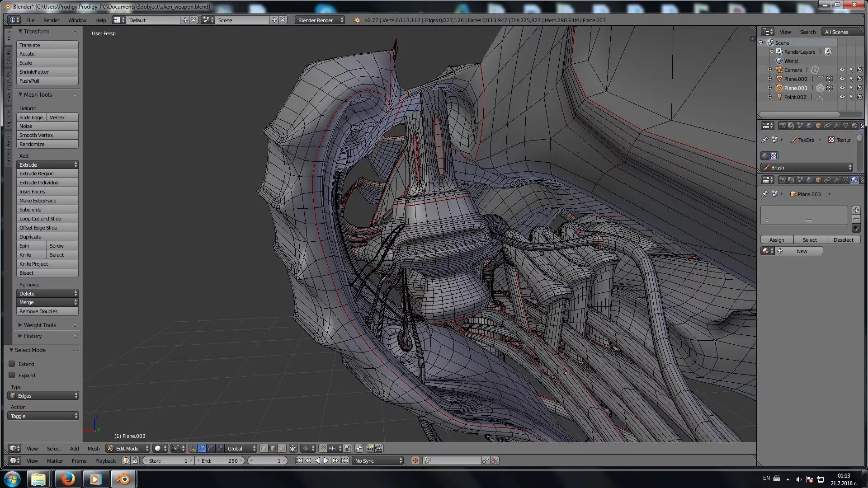Screen dimensions: 868x488
Task: Open the Render menu
Action: click(51, 20)
